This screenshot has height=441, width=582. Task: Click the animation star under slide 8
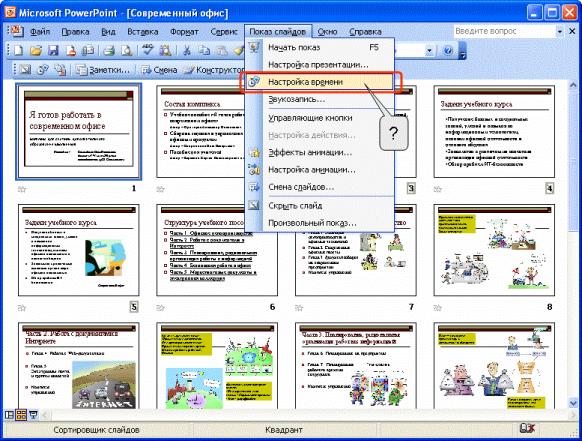438,308
